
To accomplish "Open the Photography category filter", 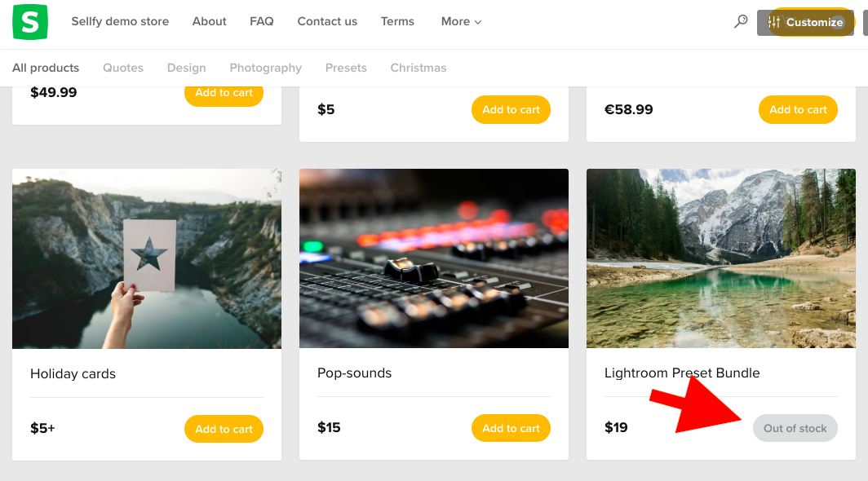I will (x=265, y=68).
